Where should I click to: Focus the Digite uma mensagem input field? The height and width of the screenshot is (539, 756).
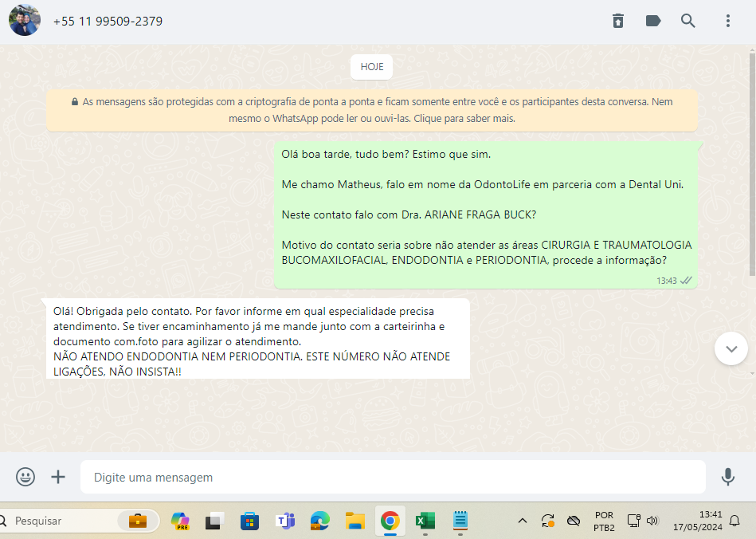tap(393, 477)
